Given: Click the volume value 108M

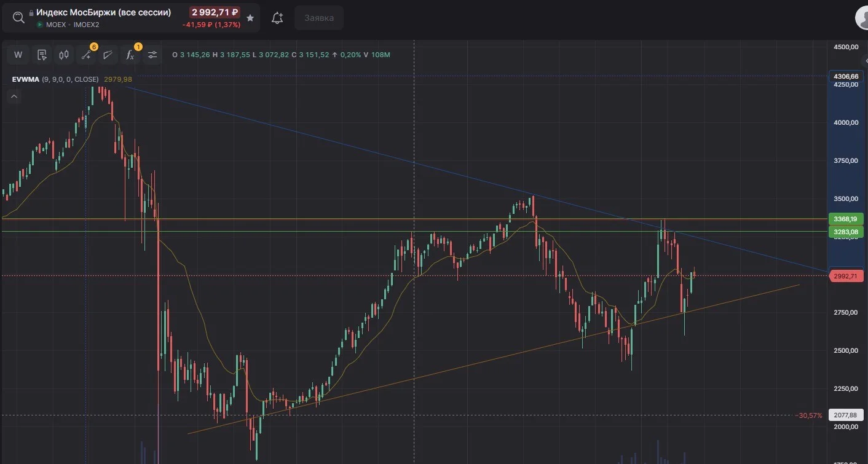Looking at the screenshot, I should coord(381,55).
